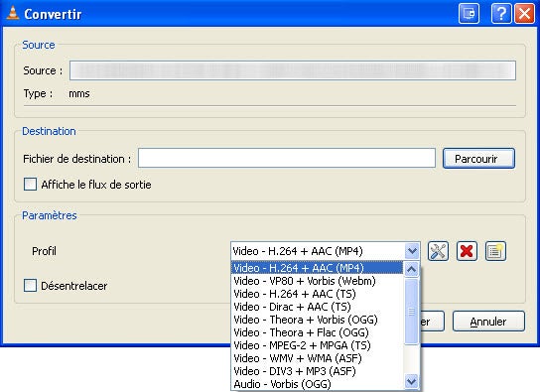Select Video - Theora + Vorbis (OGG)
The width and height of the screenshot is (540, 392).
(317, 320)
